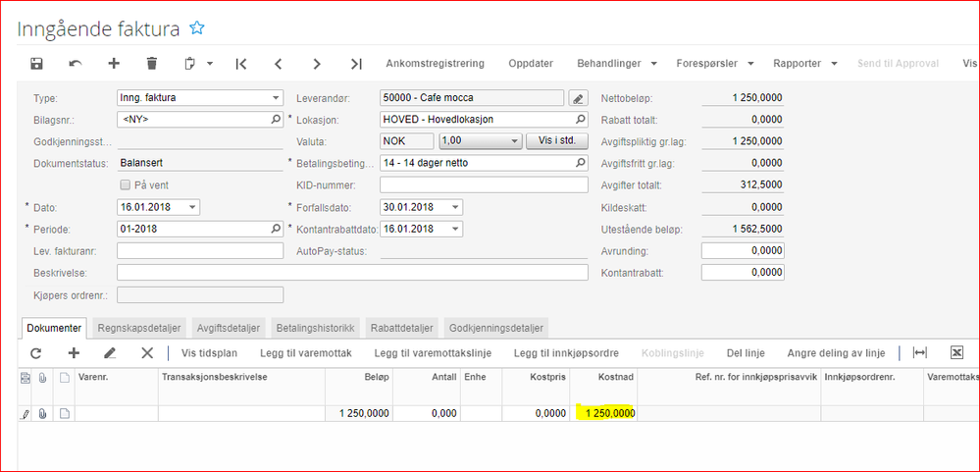Refresh the document lines grid
Image resolution: width=980 pixels, height=472 pixels.
[x=35, y=353]
